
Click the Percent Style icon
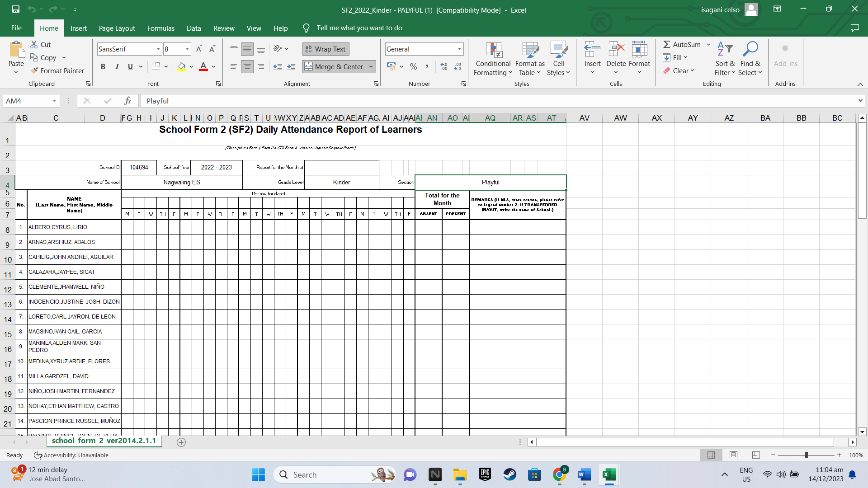[x=413, y=66]
